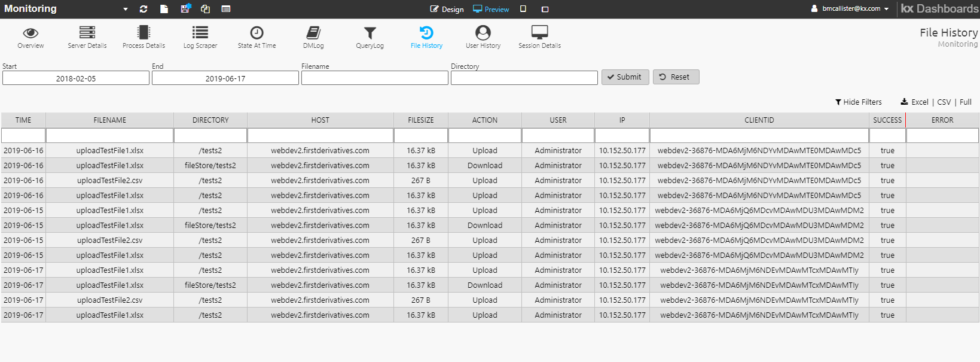Image resolution: width=980 pixels, height=362 pixels.
Task: Click the Full export link
Action: tap(966, 102)
